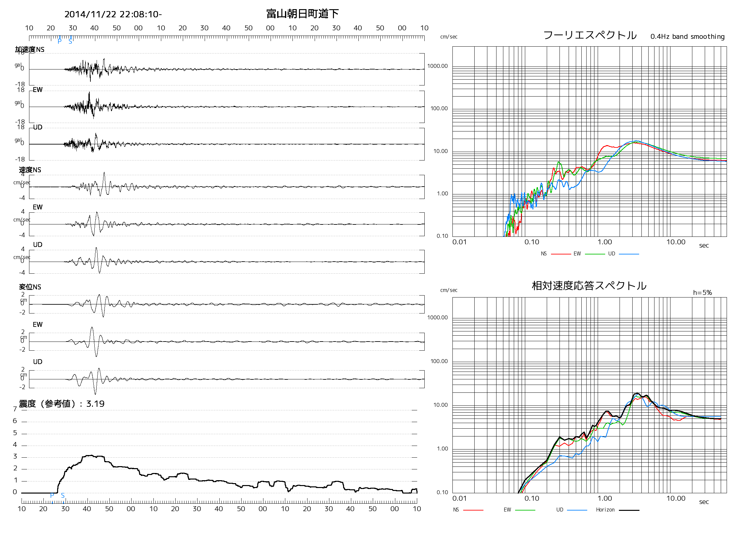Click the 0.4Hz band smoothing note

tap(687, 37)
